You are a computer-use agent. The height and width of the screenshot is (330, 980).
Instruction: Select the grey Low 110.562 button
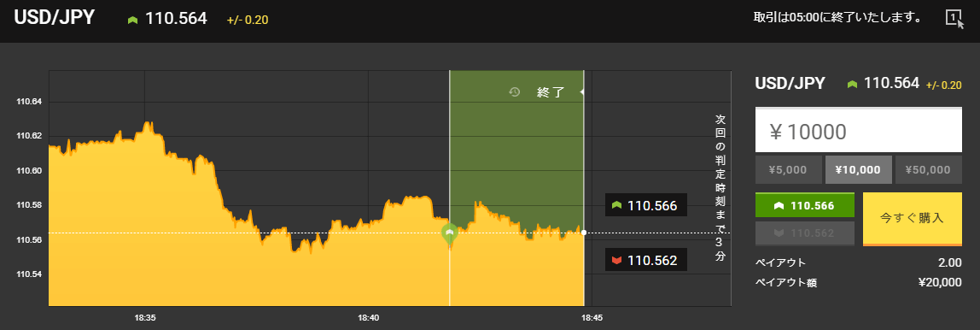[x=804, y=233]
